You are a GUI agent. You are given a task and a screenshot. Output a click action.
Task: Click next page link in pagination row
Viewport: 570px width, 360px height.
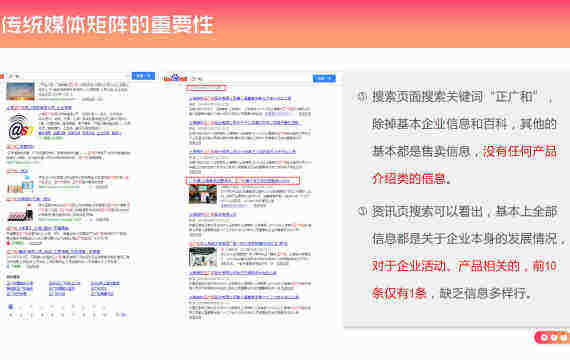122,315
